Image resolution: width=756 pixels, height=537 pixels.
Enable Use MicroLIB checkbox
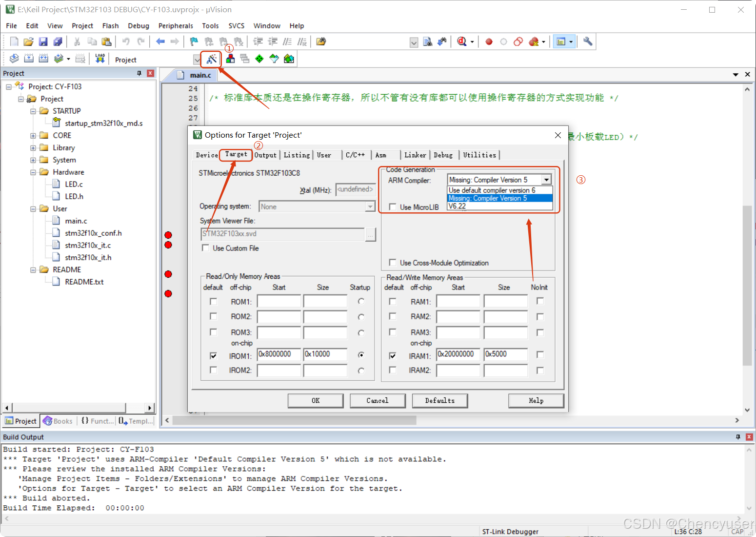pyautogui.click(x=393, y=207)
